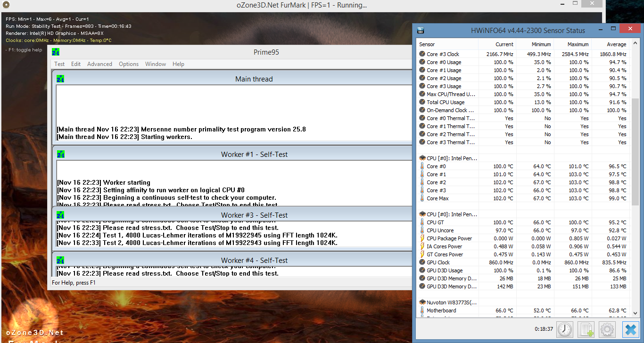Click the Sensor column header
This screenshot has width=644, height=343.
pos(448,44)
